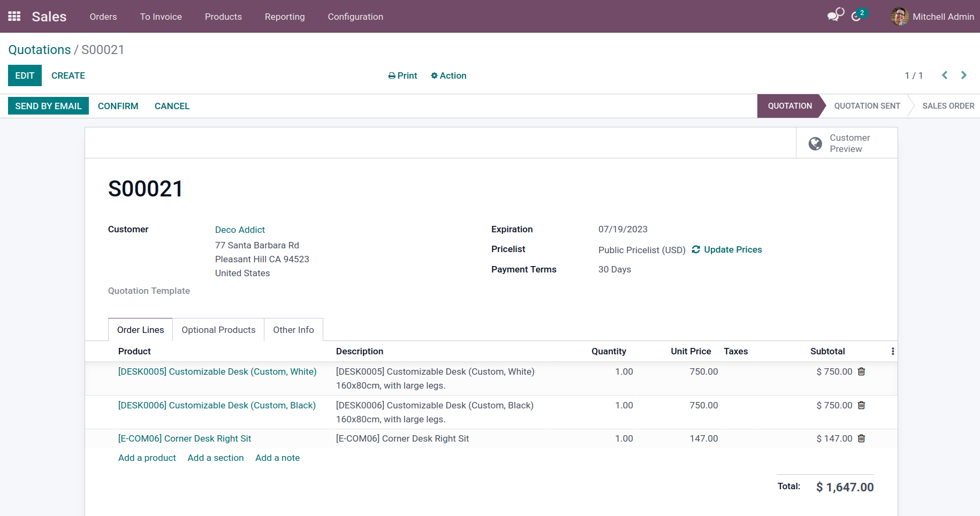The width and height of the screenshot is (980, 516).
Task: Open the activities clock icon
Action: (857, 16)
